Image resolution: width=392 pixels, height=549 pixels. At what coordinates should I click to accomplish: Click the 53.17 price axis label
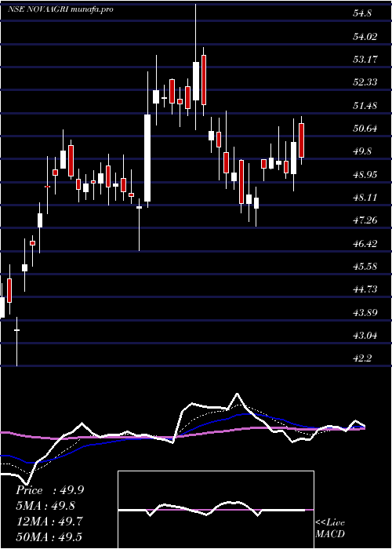point(366,59)
